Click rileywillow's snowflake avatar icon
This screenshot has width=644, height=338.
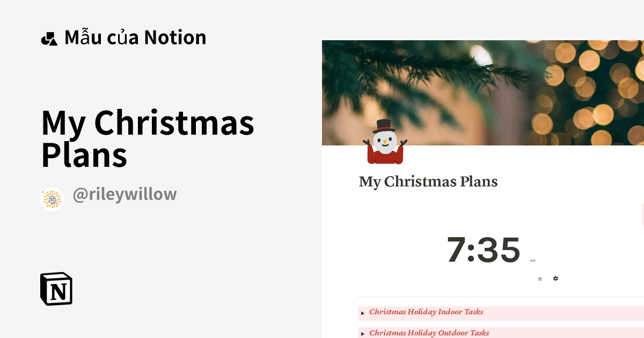point(52,199)
